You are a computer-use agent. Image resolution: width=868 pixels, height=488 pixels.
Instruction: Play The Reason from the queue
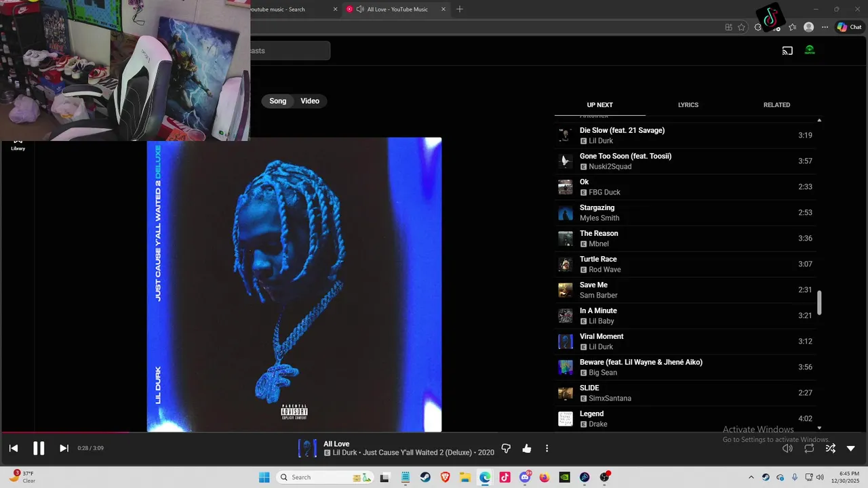click(685, 239)
